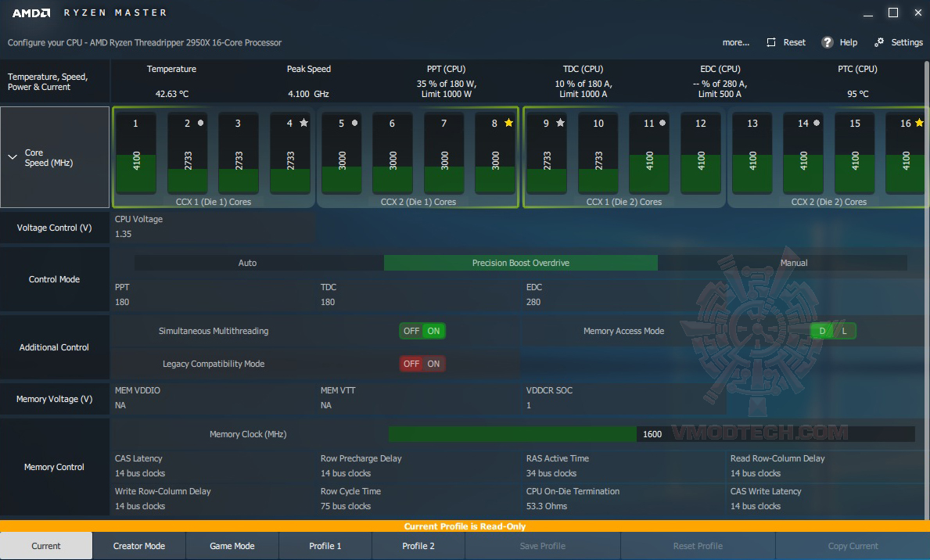Click core 15 speed bar
The width and height of the screenshot is (930, 560).
point(855,153)
